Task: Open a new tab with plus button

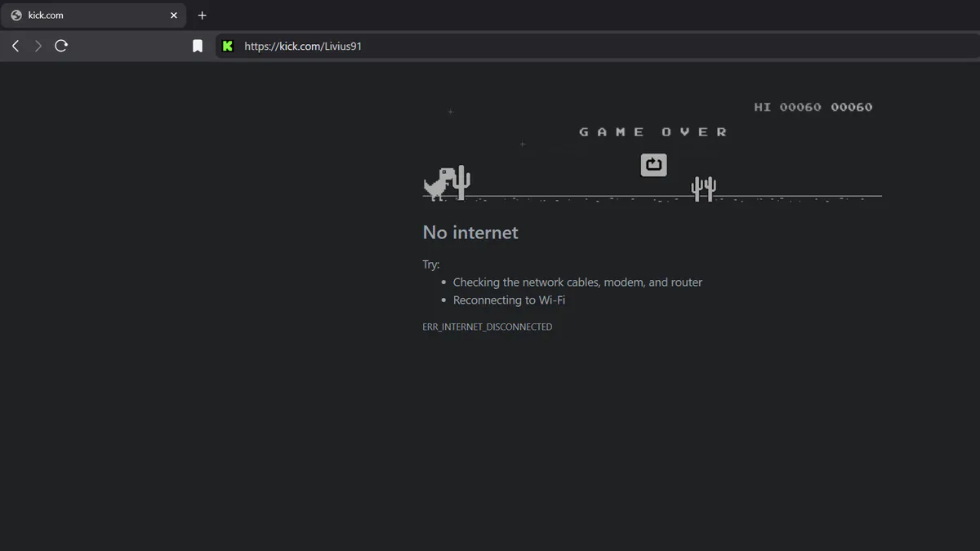Action: (x=202, y=16)
